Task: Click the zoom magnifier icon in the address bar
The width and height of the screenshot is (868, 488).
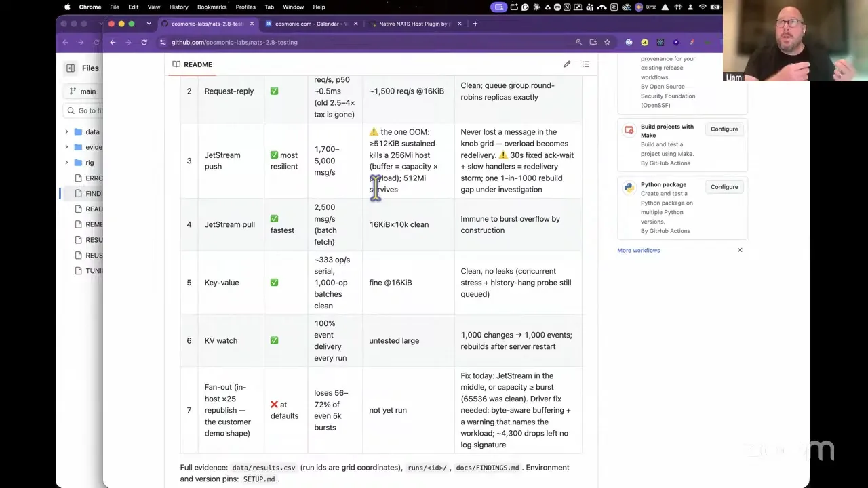Action: (x=579, y=42)
